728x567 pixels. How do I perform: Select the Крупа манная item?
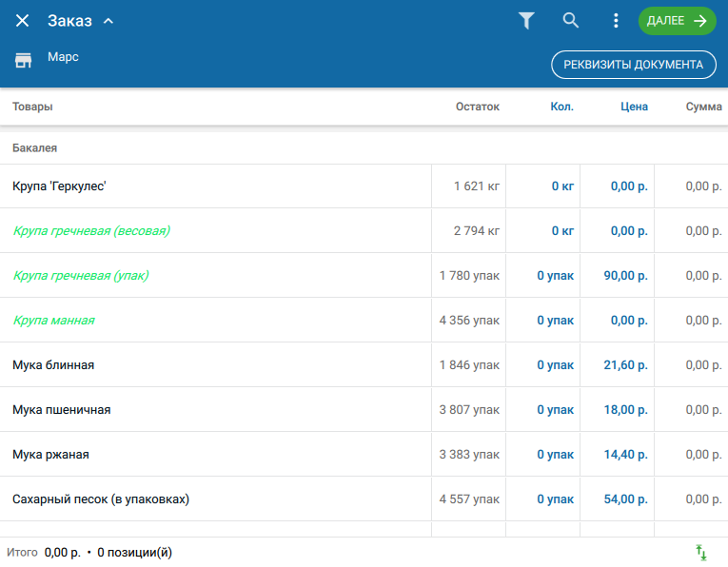53,321
